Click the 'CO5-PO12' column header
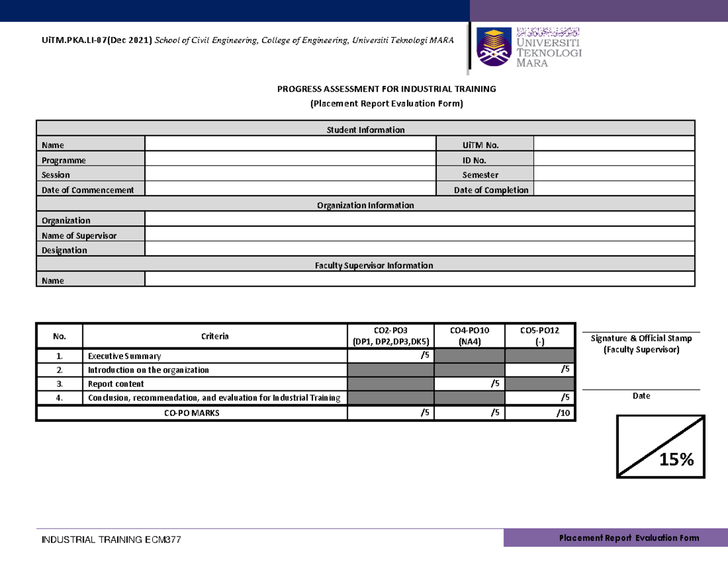This screenshot has height=562, width=728. [x=540, y=336]
